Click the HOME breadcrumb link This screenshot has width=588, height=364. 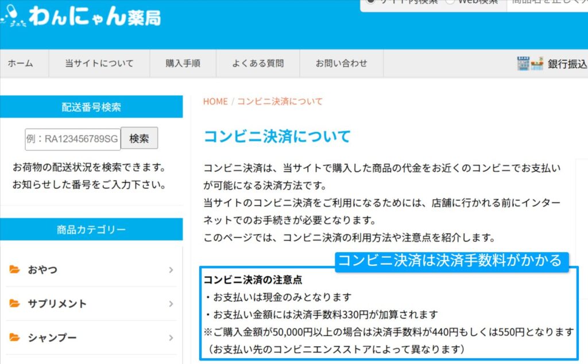click(x=215, y=102)
